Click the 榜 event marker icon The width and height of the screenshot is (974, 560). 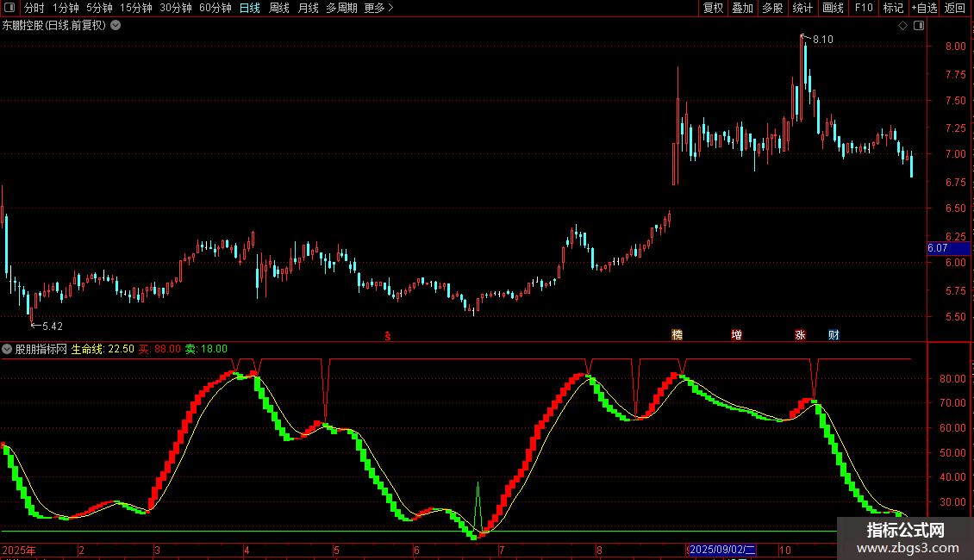point(677,334)
